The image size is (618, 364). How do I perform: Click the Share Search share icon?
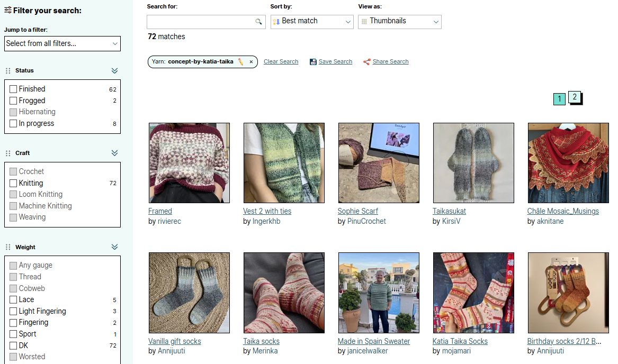click(366, 62)
